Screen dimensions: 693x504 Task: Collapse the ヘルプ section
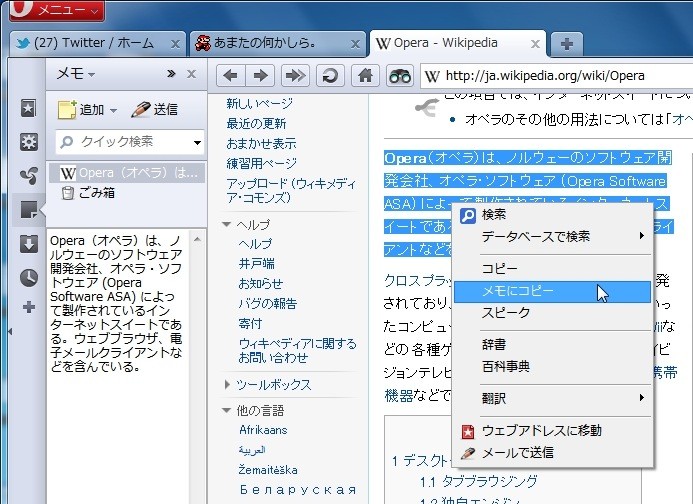click(227, 224)
